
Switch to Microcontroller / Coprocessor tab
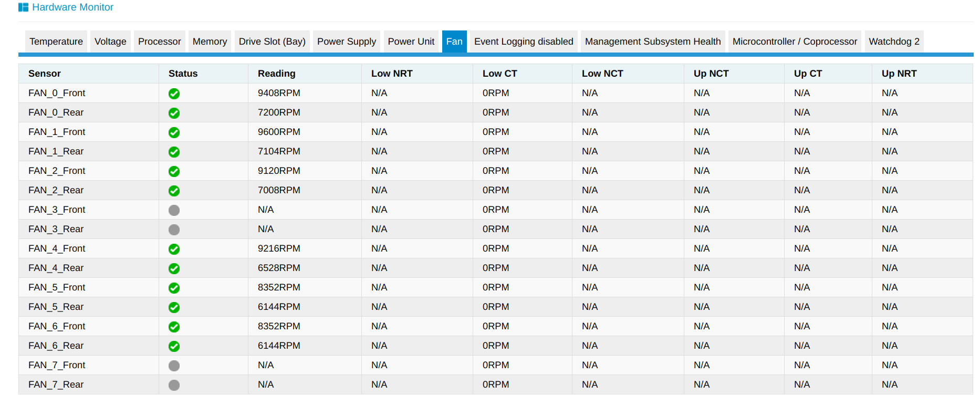[795, 41]
